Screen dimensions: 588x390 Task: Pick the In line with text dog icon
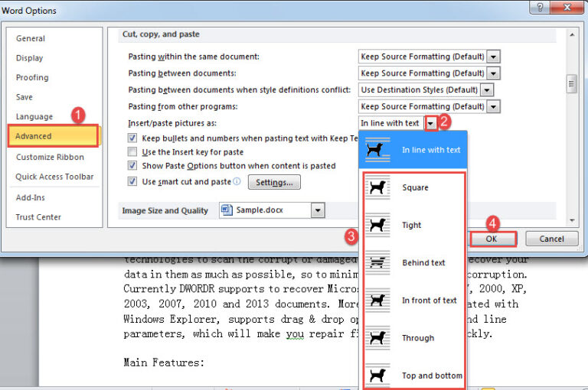coord(377,150)
